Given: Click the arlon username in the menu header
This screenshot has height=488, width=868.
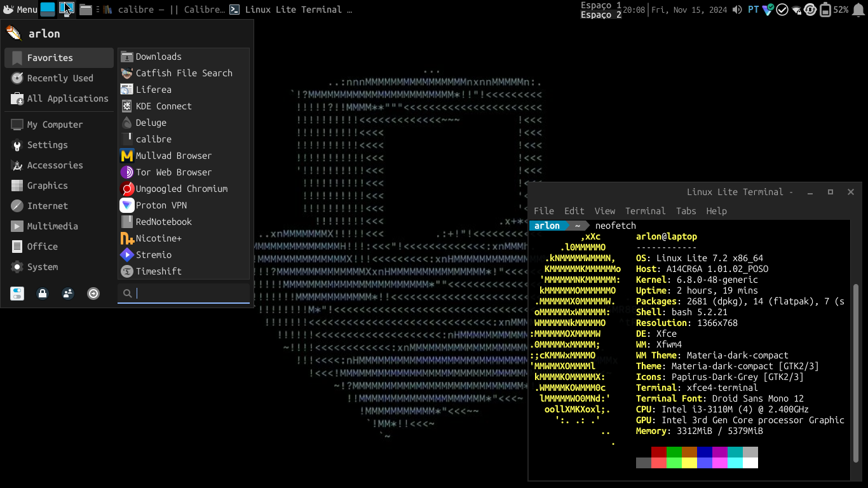Looking at the screenshot, I should (44, 34).
